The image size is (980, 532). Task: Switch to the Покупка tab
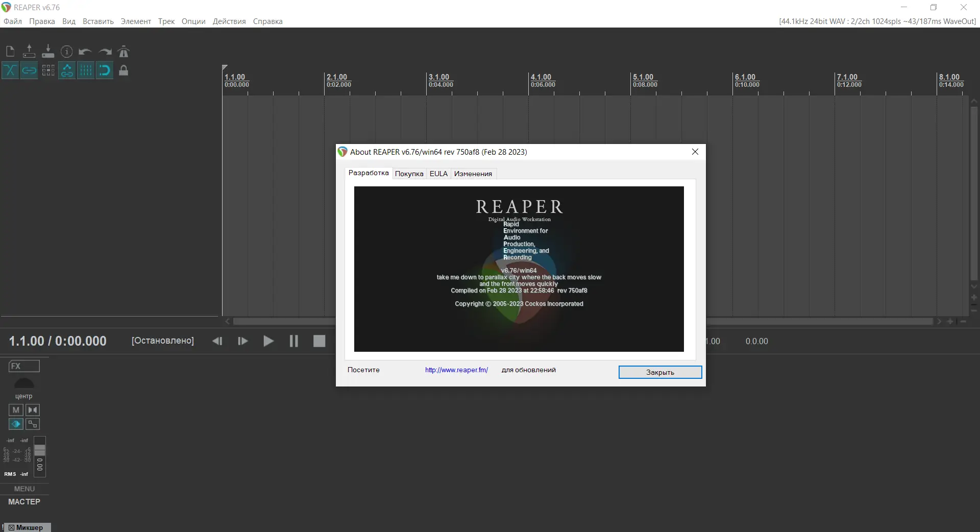point(409,174)
